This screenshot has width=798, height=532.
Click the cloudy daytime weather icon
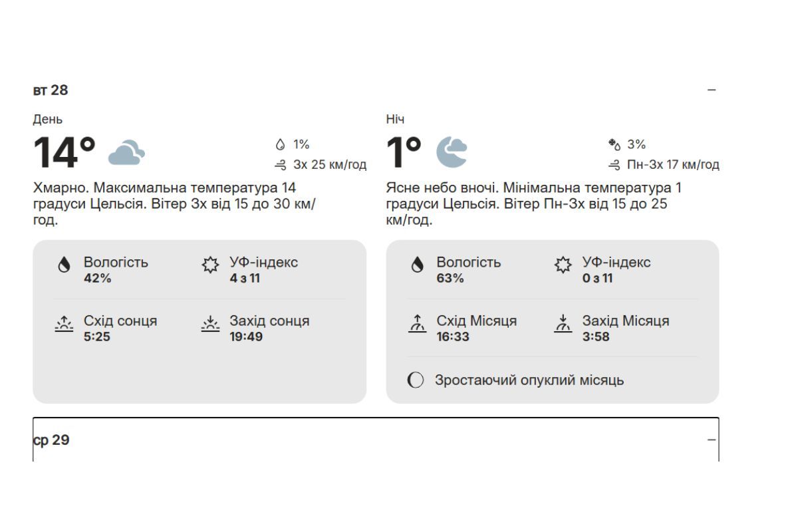(x=126, y=152)
